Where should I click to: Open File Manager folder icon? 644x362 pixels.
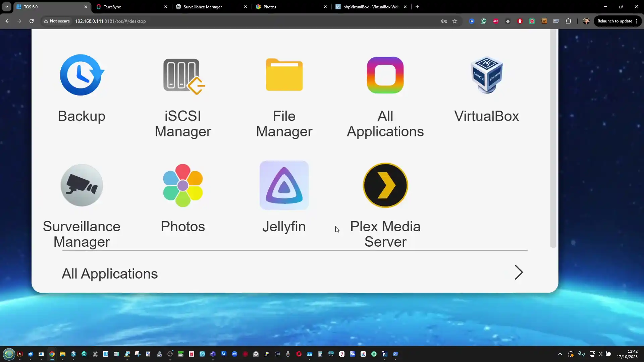click(284, 75)
